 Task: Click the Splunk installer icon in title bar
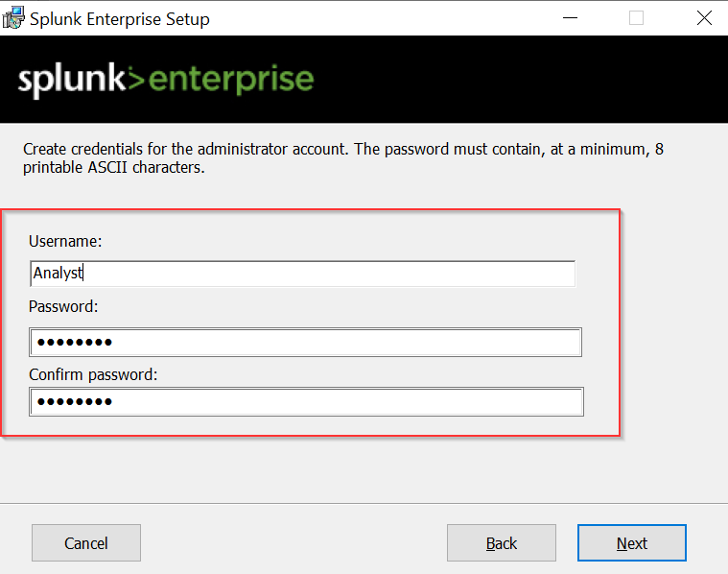(13, 18)
